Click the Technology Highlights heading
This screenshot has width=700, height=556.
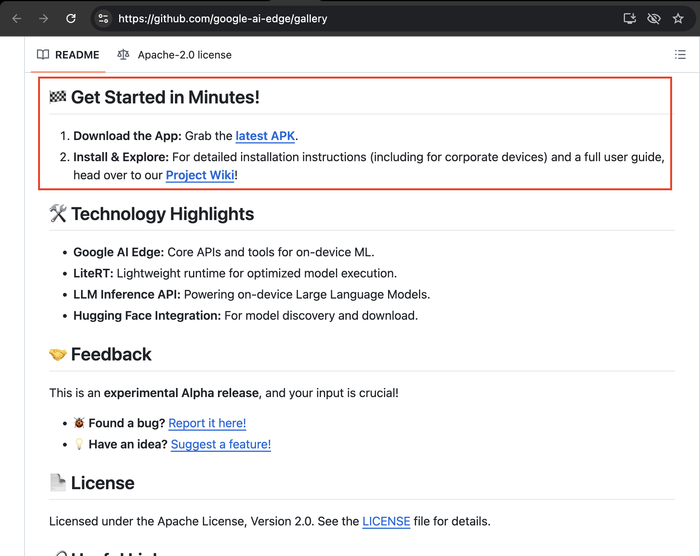click(x=162, y=214)
